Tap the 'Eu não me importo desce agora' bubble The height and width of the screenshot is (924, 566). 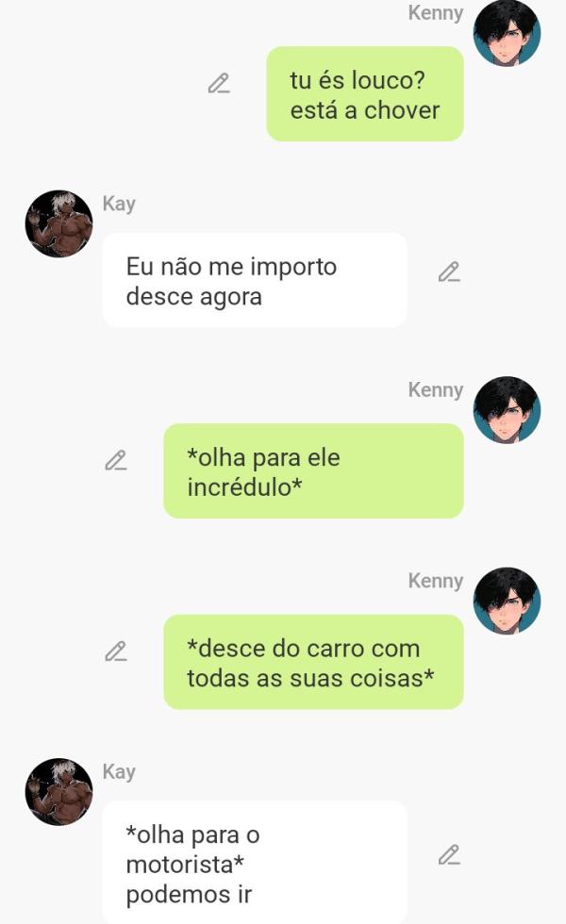click(x=255, y=280)
